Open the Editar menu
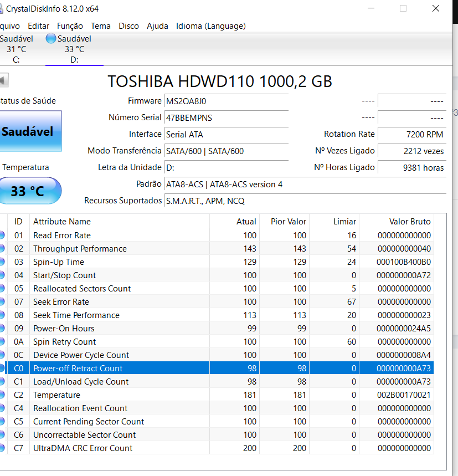Viewport: 458px width, 476px height. click(39, 26)
